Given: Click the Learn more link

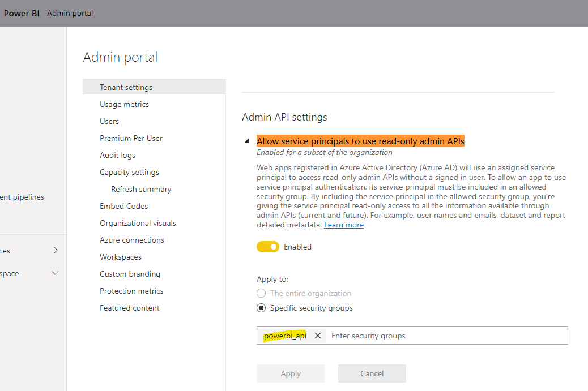Looking at the screenshot, I should tap(344, 225).
